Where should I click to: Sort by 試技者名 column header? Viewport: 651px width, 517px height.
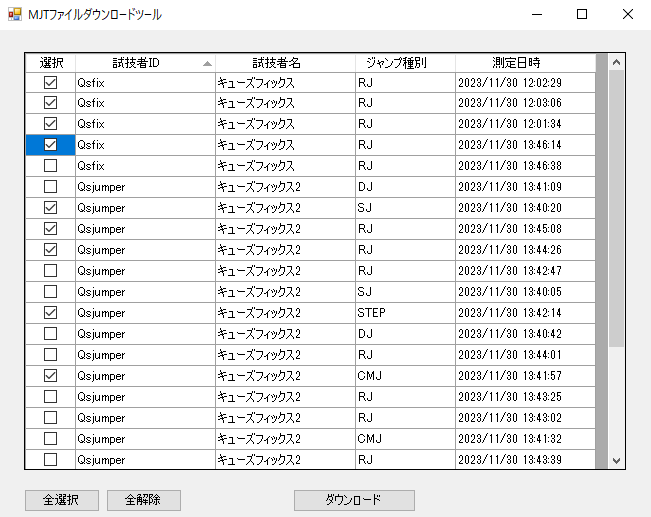pos(285,63)
